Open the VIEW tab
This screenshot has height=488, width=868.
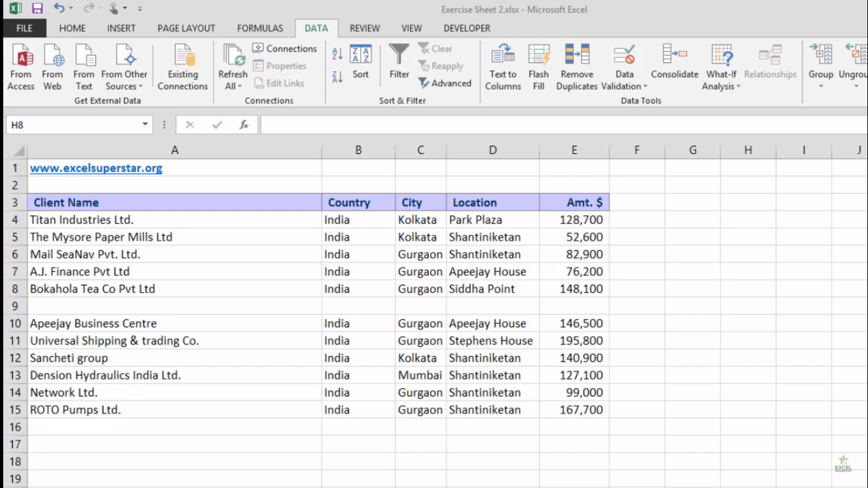412,28
